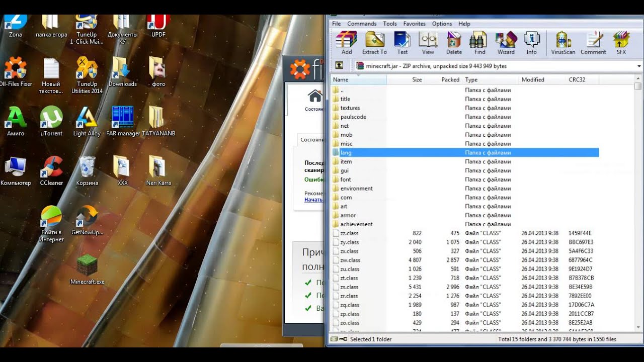644x362 pixels.
Task: Click the Add toolbar icon in WinRAR
Action: [347, 43]
